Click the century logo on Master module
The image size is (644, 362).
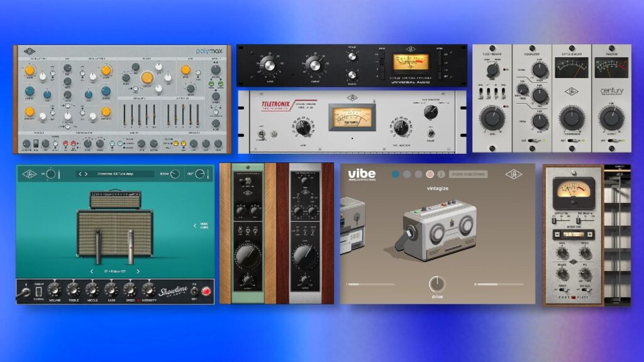[612, 90]
